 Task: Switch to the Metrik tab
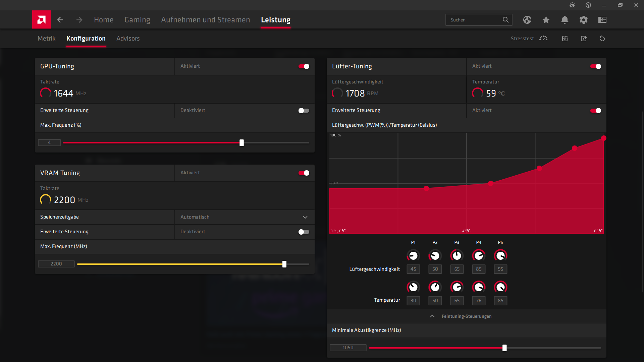point(46,39)
